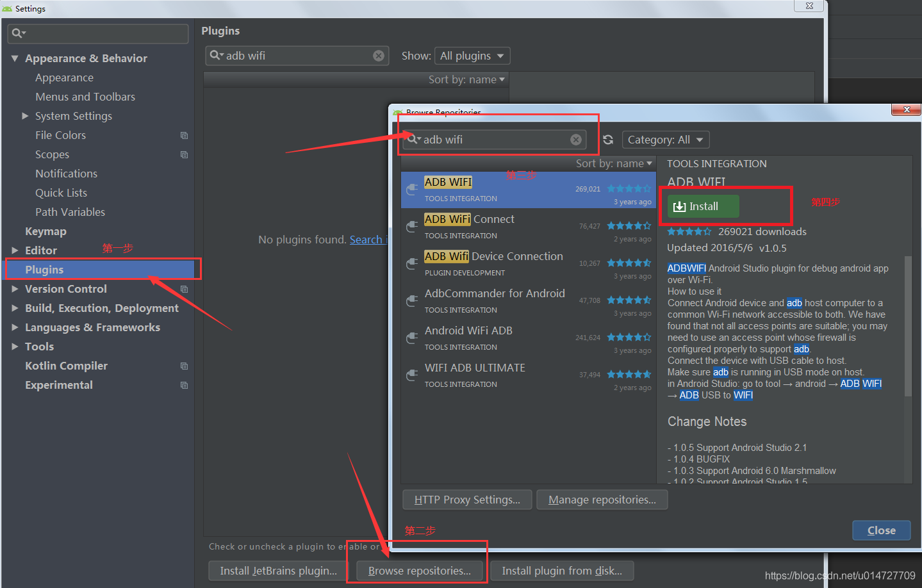Image resolution: width=922 pixels, height=588 pixels.
Task: Click the Change Notes heading
Action: coord(707,421)
